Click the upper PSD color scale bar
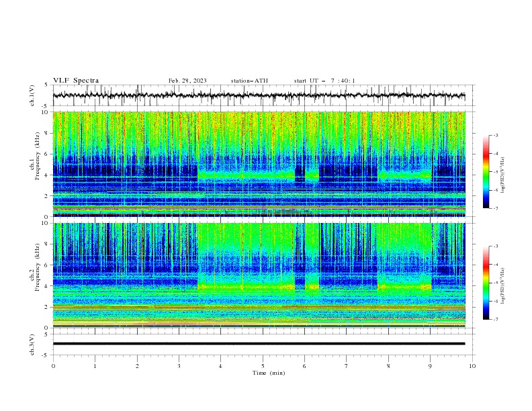The image size is (532, 411). click(486, 172)
